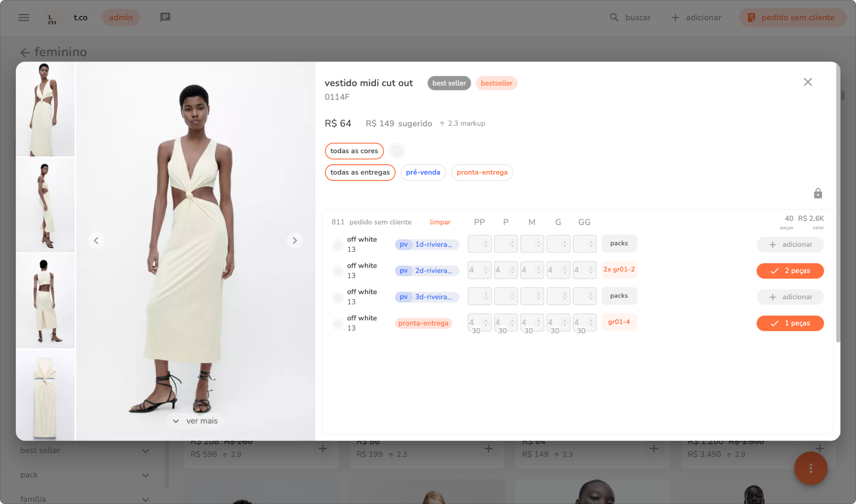856x504 pixels.
Task: Expand the pack filter section
Action: 145,475
